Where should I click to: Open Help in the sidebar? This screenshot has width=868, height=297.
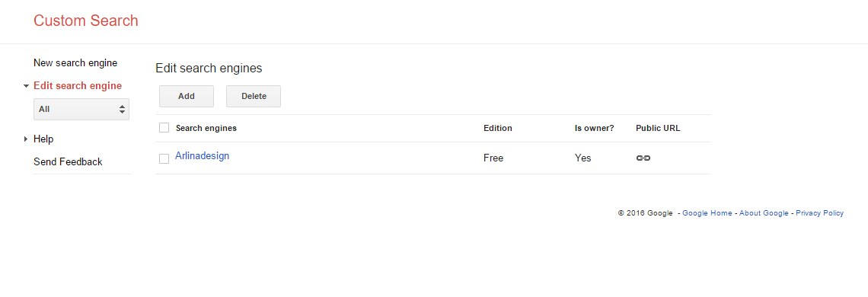click(x=43, y=139)
